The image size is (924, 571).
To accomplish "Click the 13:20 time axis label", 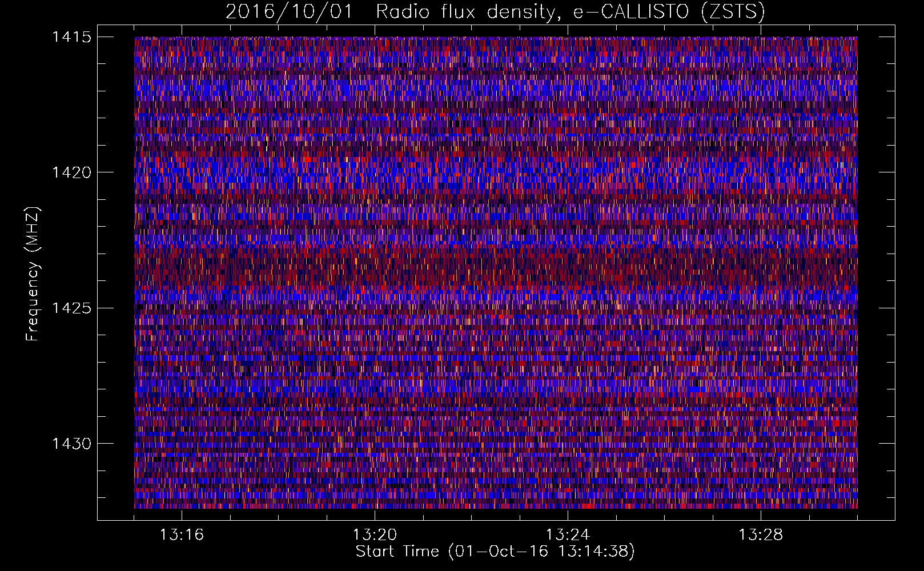I will coord(375,535).
